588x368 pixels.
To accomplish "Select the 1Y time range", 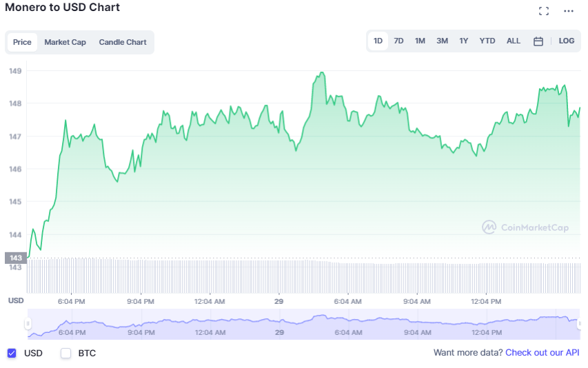I will click(x=464, y=41).
